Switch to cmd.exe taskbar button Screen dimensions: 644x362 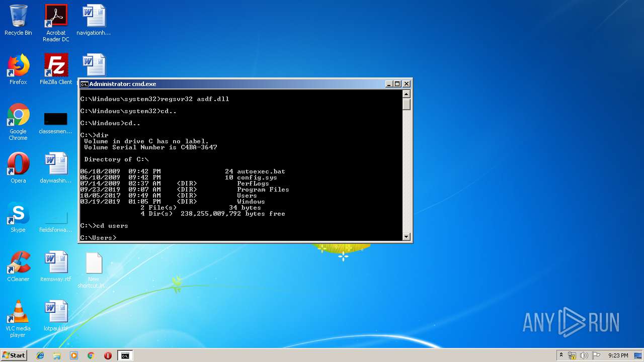(x=125, y=355)
